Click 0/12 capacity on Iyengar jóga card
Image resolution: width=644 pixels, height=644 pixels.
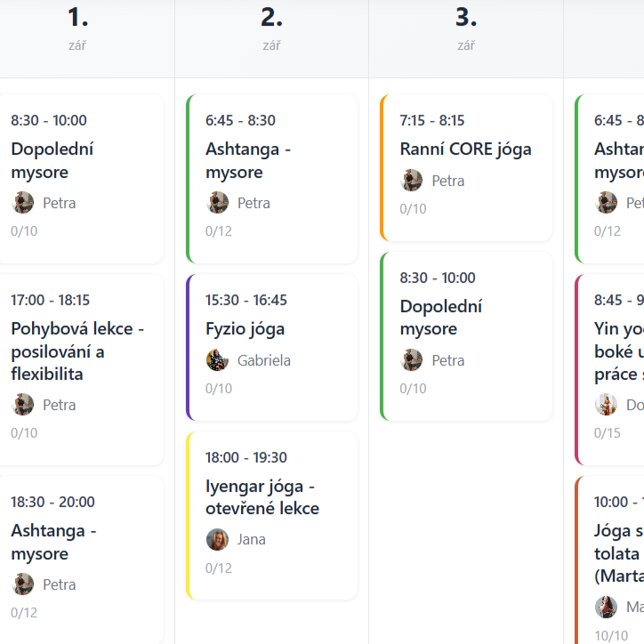pos(219,568)
